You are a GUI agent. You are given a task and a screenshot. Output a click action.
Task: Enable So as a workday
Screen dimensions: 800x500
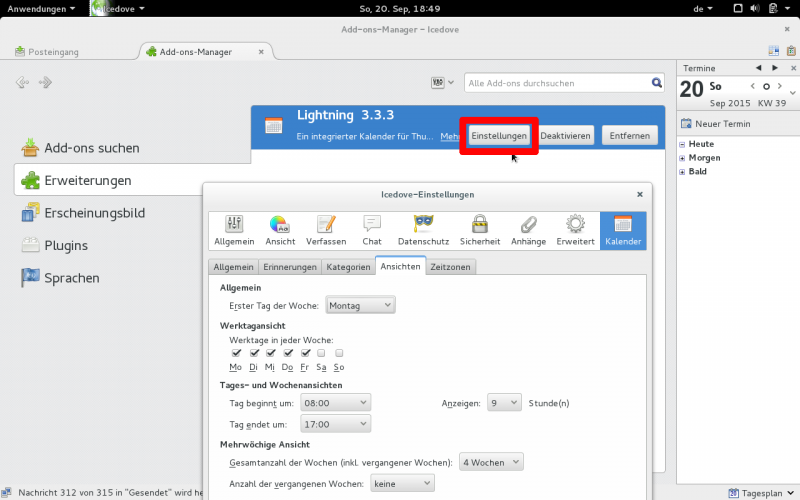tap(339, 353)
